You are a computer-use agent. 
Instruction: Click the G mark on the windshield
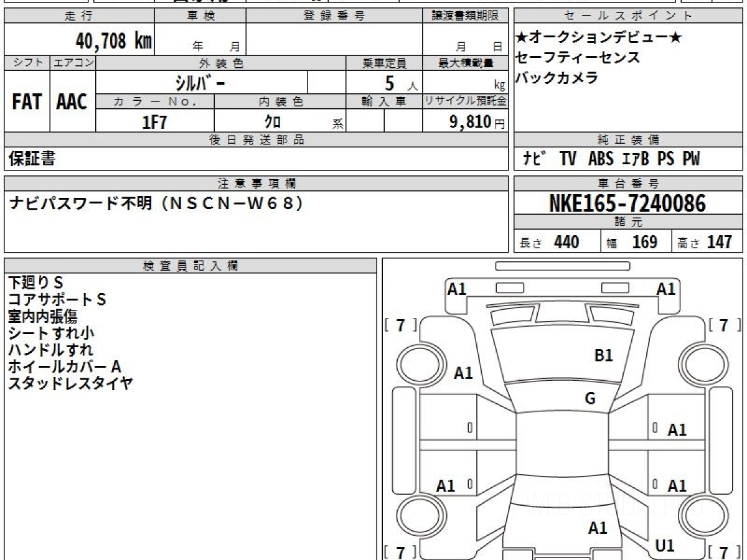tap(590, 398)
